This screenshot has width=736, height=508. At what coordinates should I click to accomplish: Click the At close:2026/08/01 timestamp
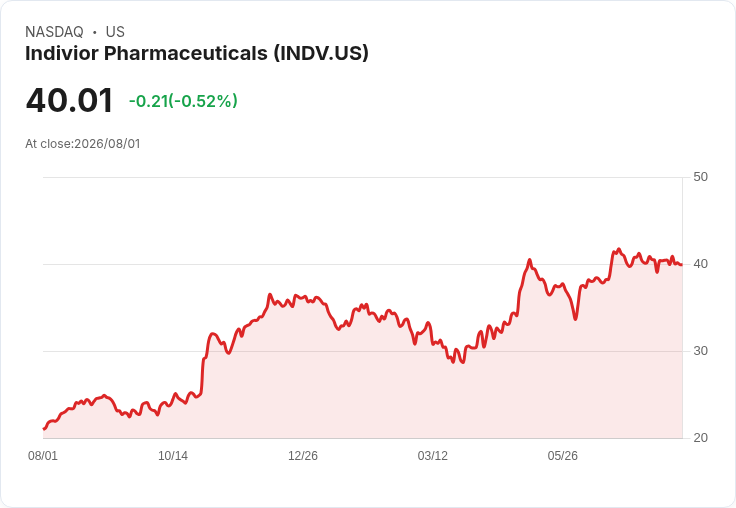83,144
